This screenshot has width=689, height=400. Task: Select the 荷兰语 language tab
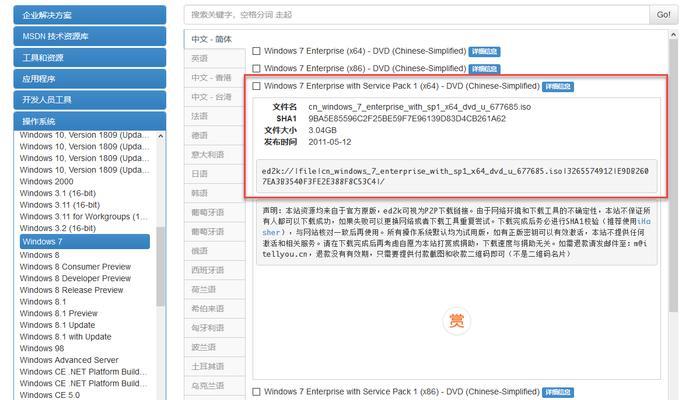214,289
